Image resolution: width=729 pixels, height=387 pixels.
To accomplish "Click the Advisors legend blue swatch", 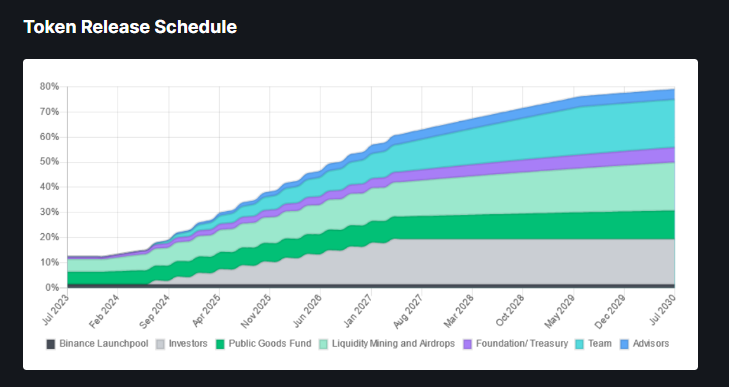I will 624,344.
